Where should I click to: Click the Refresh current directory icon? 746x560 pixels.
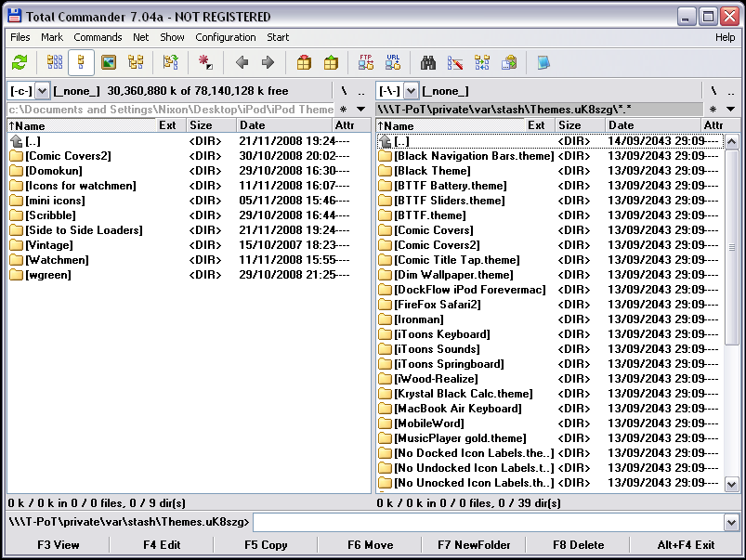19,62
